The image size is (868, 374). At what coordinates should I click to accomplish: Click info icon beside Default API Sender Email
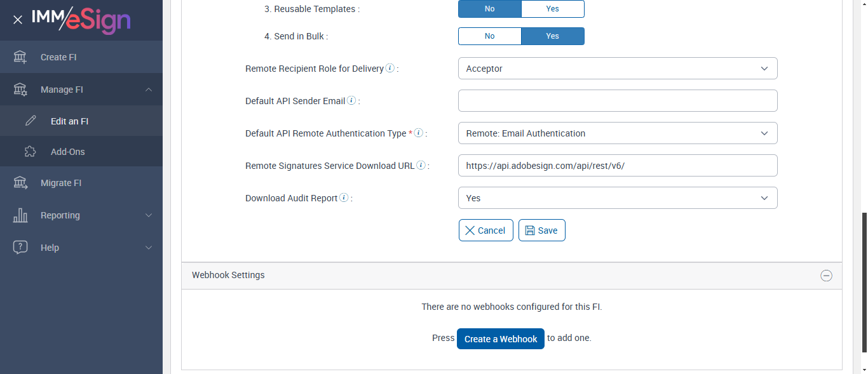tap(351, 101)
